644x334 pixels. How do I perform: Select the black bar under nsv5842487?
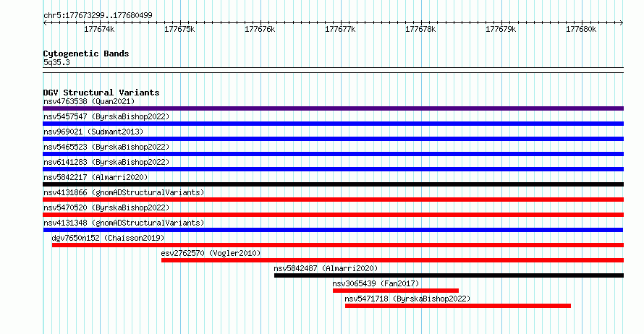(x=449, y=275)
